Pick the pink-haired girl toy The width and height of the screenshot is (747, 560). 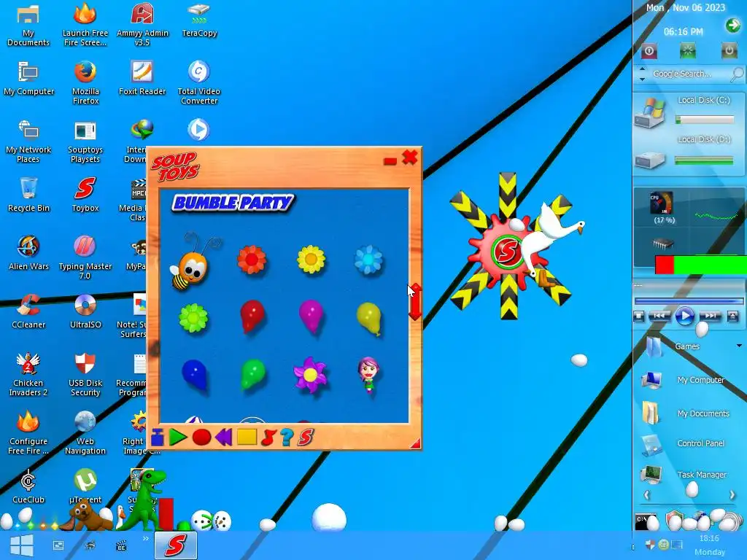tap(368, 375)
